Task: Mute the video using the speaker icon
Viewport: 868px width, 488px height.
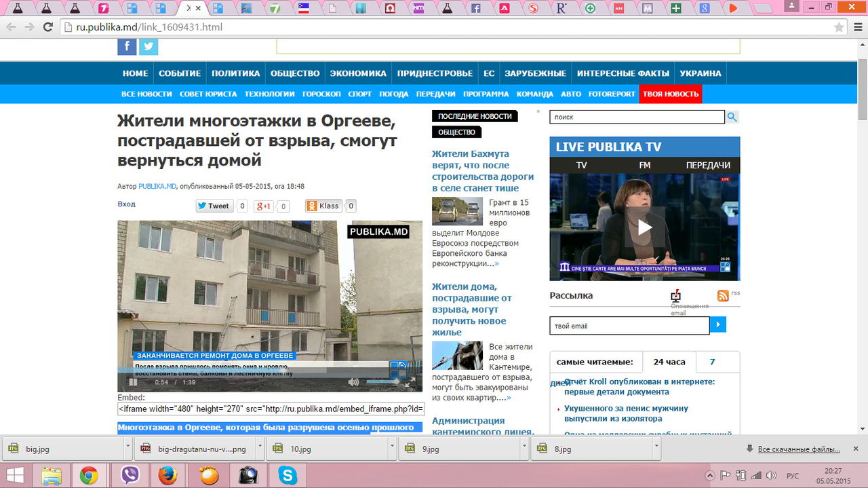Action: [353, 382]
